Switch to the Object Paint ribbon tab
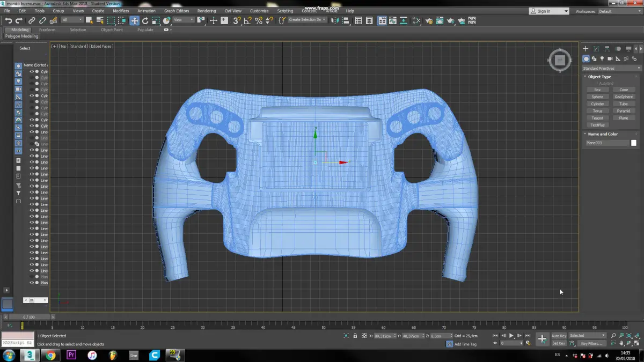The width and height of the screenshot is (644, 362). click(112, 30)
